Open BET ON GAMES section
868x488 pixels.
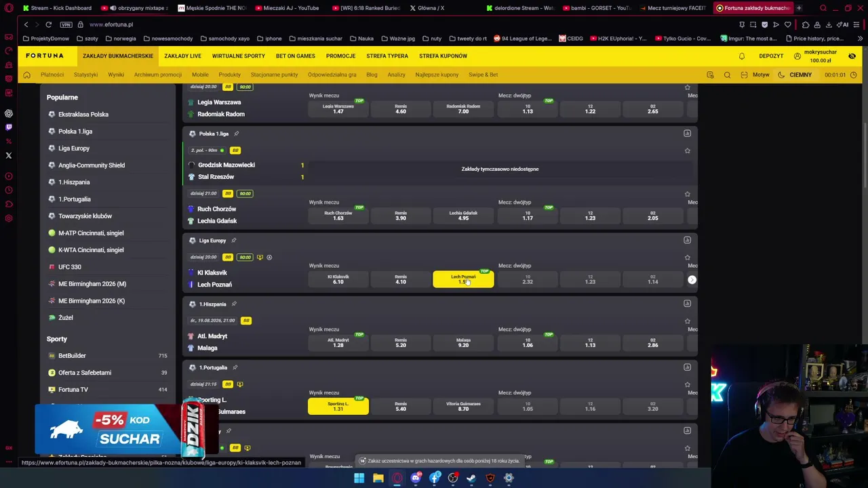(x=296, y=56)
